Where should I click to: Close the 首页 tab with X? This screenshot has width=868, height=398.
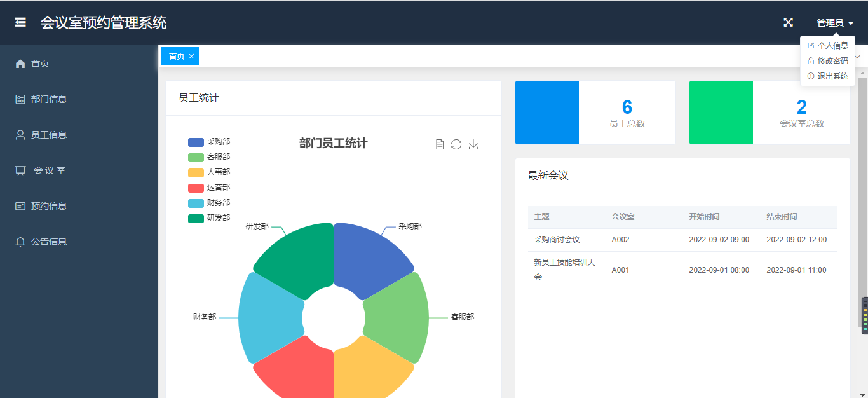point(191,57)
